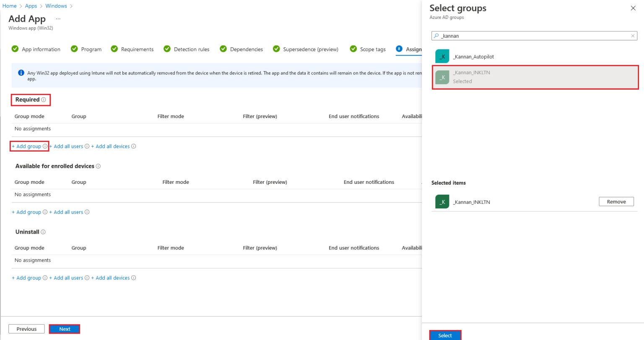Image resolution: width=644 pixels, height=340 pixels.
Task: Click the _Kannan_Autopilot group avatar icon
Action: [x=442, y=56]
